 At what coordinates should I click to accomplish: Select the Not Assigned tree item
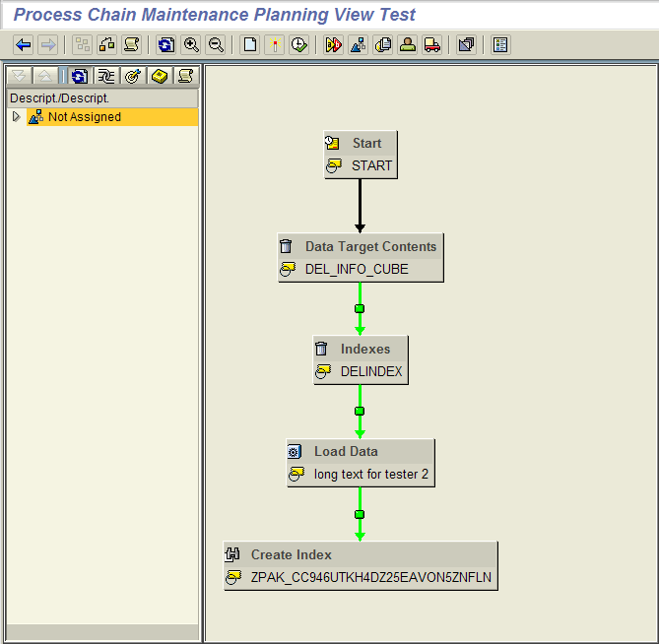[84, 117]
